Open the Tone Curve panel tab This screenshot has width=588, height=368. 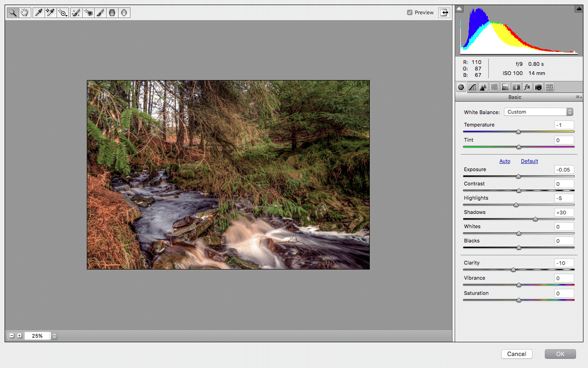pyautogui.click(x=472, y=87)
